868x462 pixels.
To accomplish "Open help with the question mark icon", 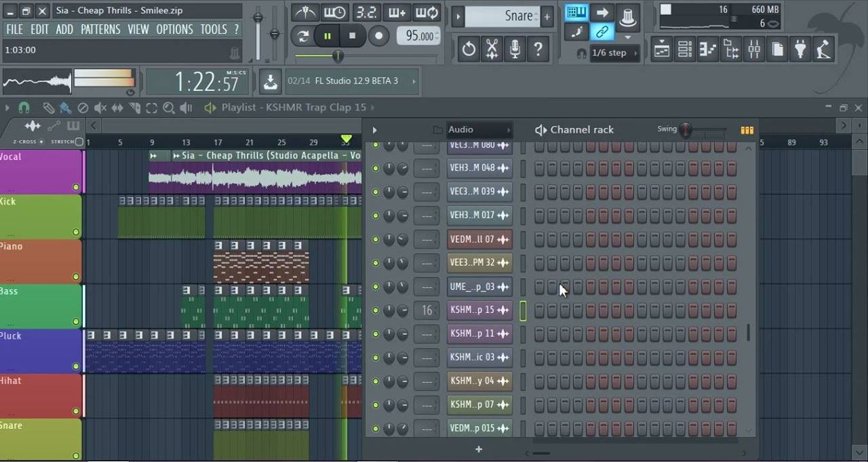I will 538,49.
